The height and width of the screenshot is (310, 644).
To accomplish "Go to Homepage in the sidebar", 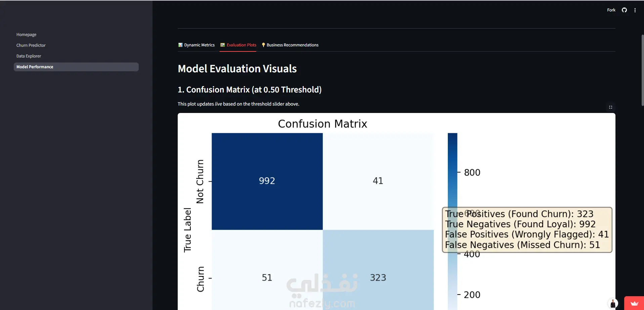I will pyautogui.click(x=27, y=35).
